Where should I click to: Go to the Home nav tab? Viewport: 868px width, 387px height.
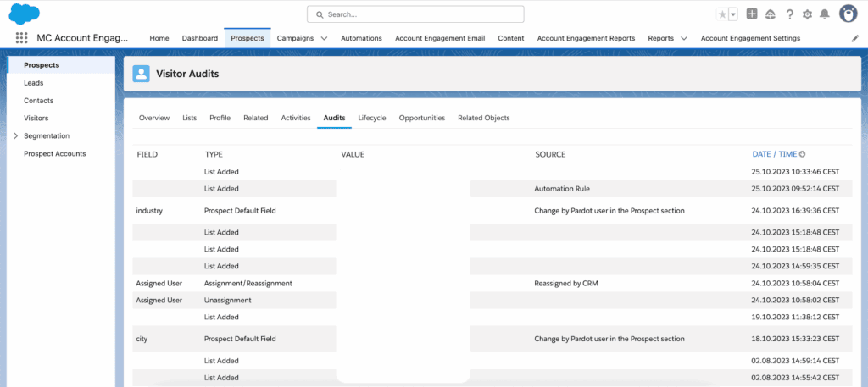(x=159, y=38)
